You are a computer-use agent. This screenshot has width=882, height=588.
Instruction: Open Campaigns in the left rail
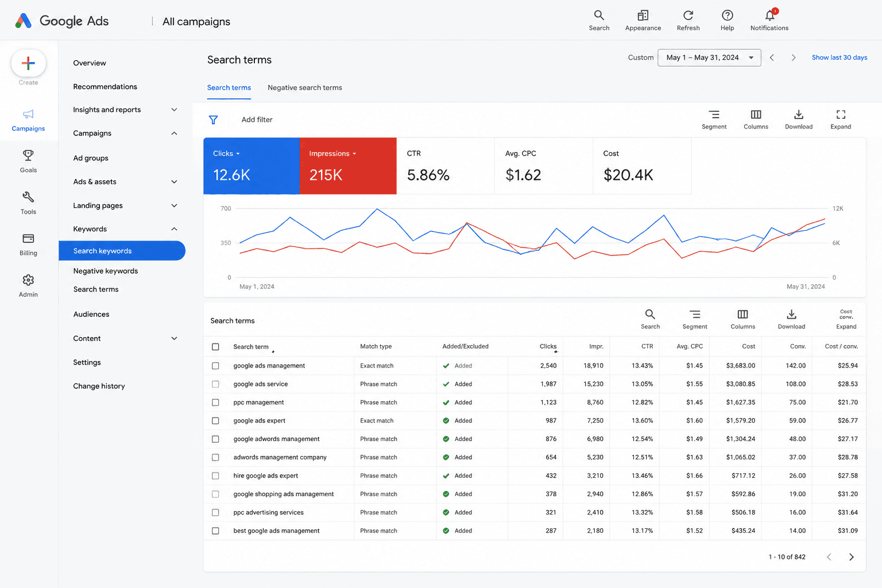coord(28,120)
